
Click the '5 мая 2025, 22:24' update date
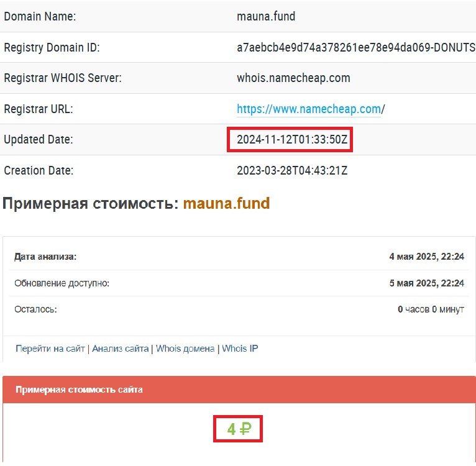click(427, 283)
